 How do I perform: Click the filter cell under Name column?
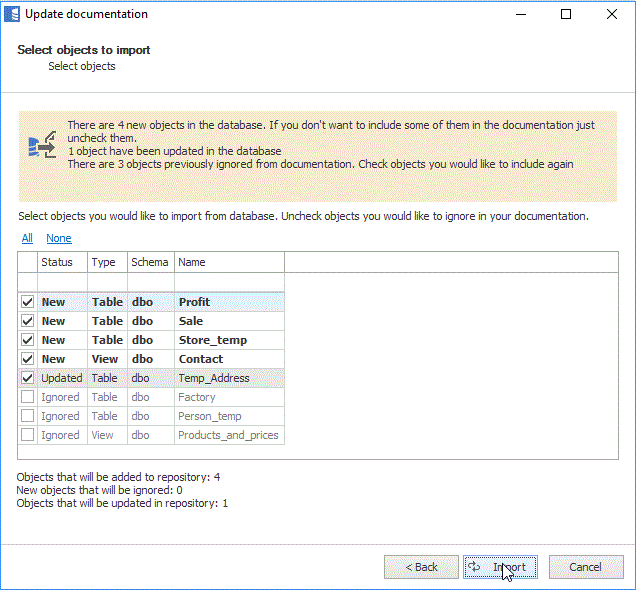tap(229, 282)
